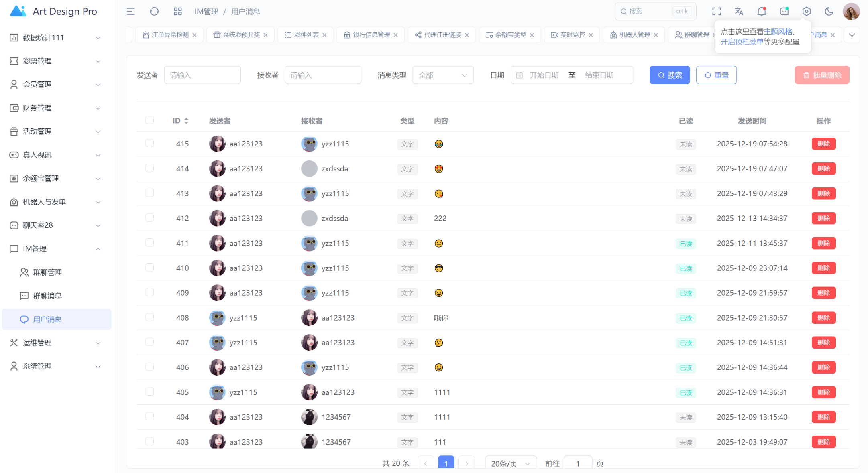Image resolution: width=868 pixels, height=473 pixels.
Task: Sort table by the ID column arrows
Action: (186, 121)
